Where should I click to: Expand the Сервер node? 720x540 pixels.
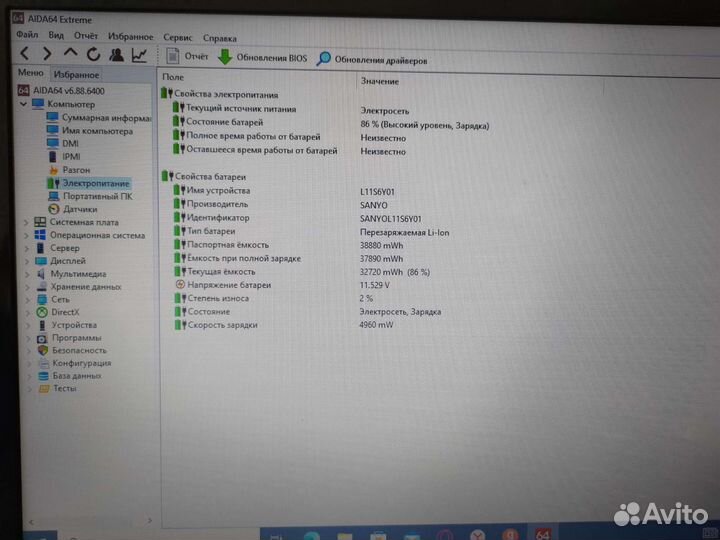click(x=27, y=248)
